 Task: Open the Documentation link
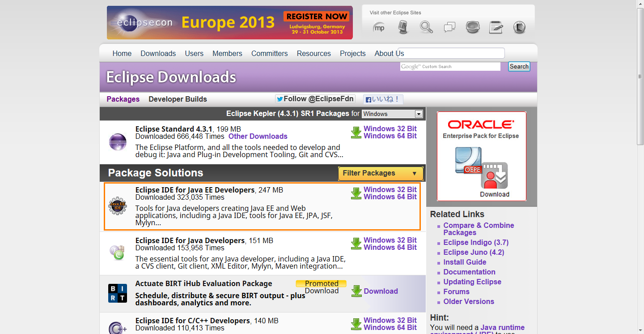tap(470, 272)
